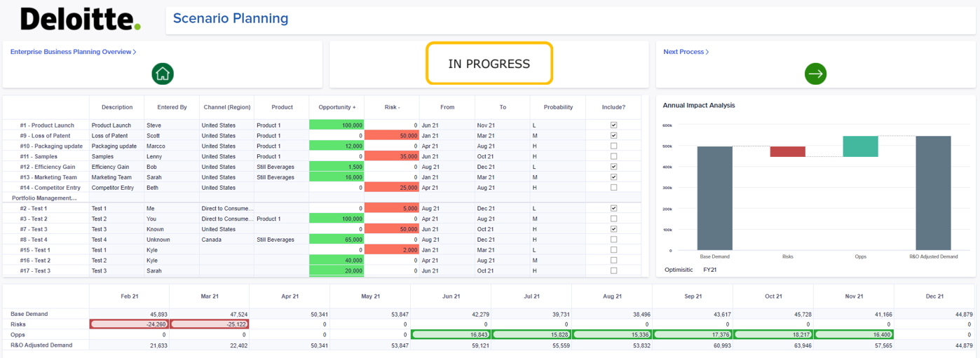Click the red Risks bar in chart
The height and width of the screenshot is (358, 980).
coord(787,151)
